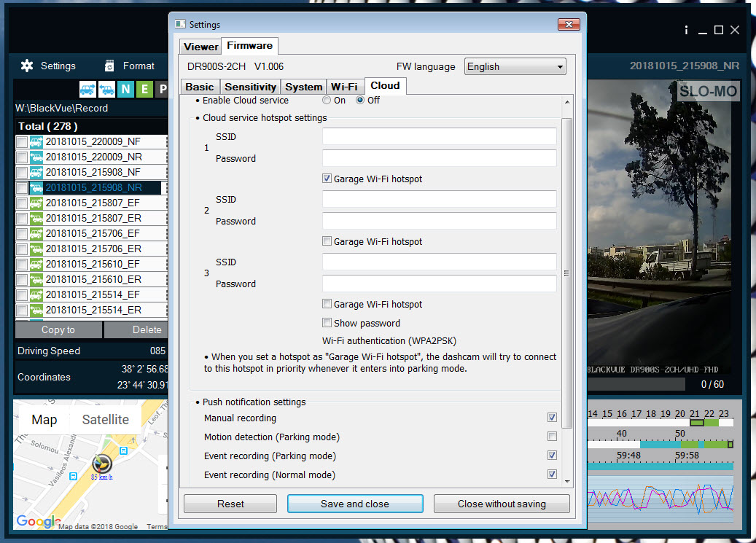Click the event icon for 20181015_215807_EF
The width and height of the screenshot is (756, 543).
coord(36,203)
